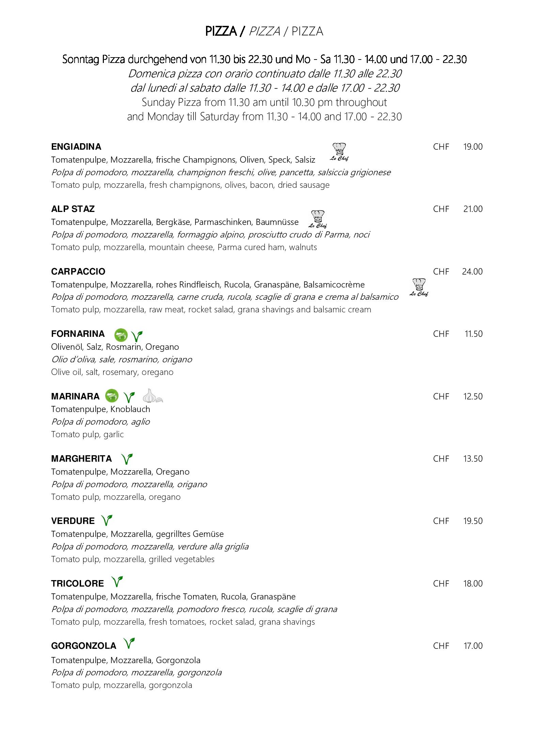Click the PIZZA page heading at top
This screenshot has height=756, width=535.
pos(264,31)
